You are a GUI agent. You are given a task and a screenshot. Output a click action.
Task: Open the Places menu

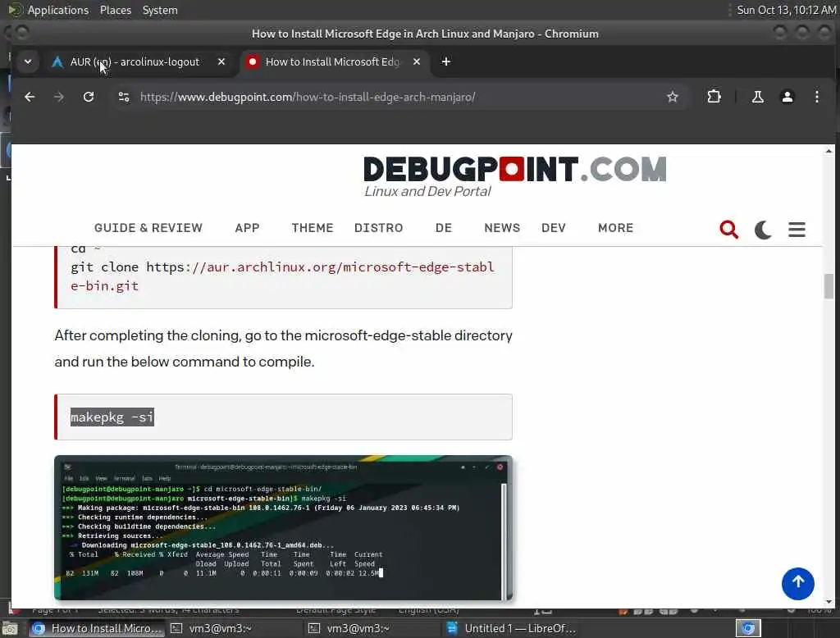[115, 10]
